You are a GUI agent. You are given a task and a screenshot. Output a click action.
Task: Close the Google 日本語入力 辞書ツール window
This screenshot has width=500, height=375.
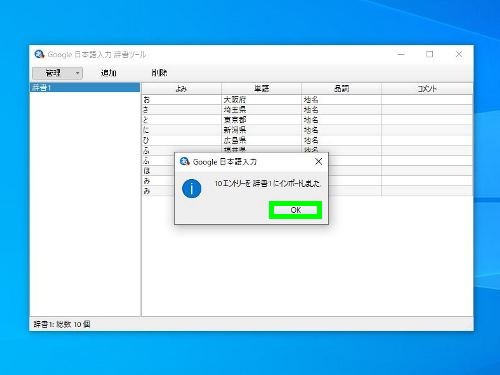click(459, 54)
